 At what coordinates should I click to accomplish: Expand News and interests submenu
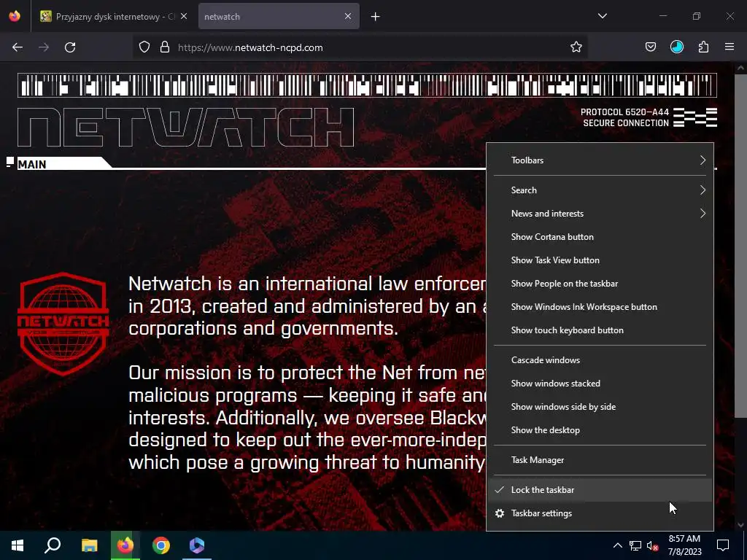pyautogui.click(x=600, y=214)
